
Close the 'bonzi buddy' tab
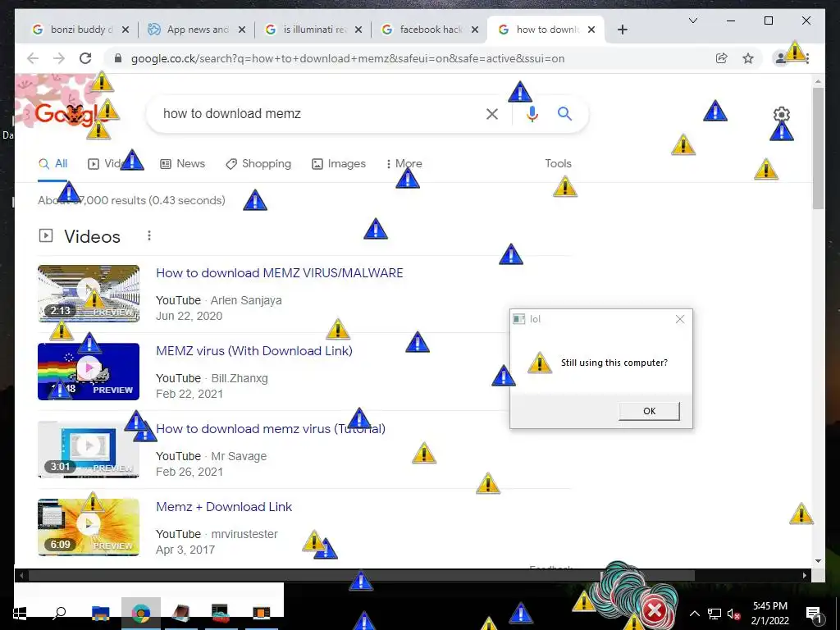pos(126,30)
